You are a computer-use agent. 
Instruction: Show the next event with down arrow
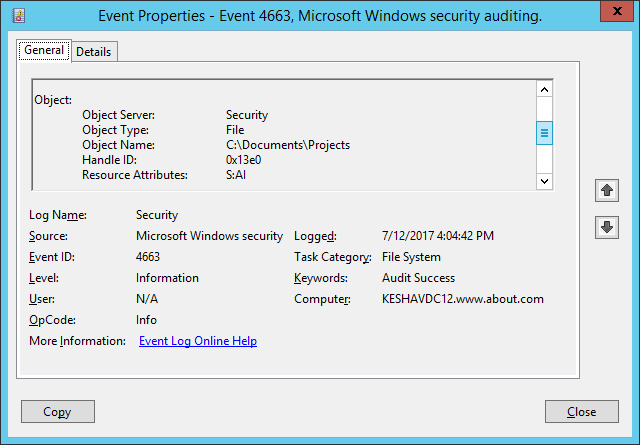[607, 227]
